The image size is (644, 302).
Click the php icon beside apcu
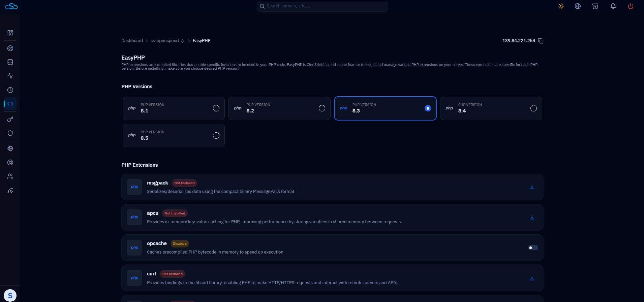coord(134,217)
